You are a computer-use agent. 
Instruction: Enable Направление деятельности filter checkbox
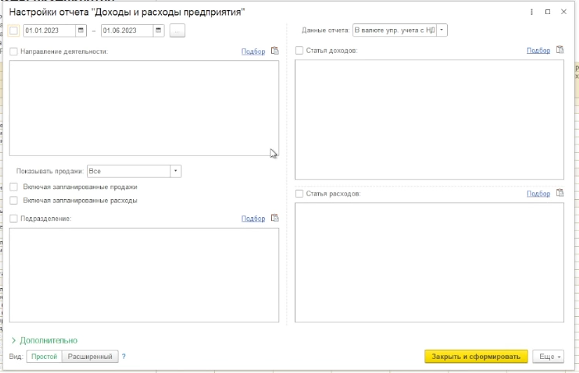point(14,52)
